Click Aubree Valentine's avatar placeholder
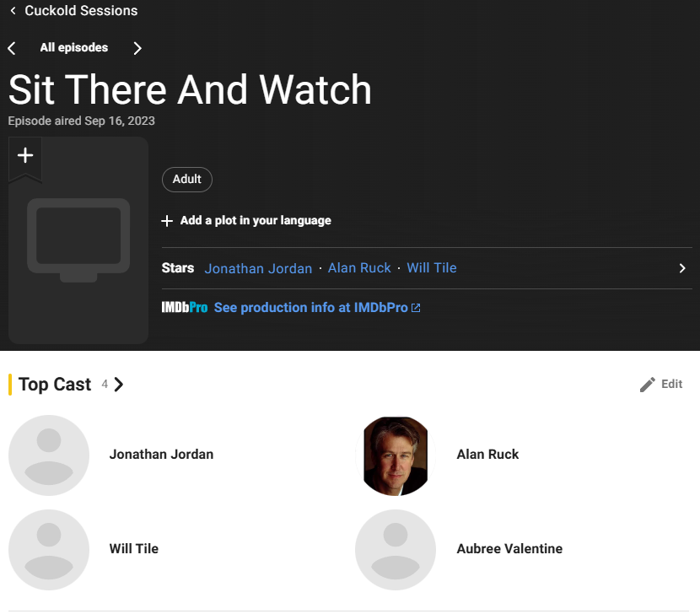Screen dimensions: 700x614 click(x=396, y=550)
